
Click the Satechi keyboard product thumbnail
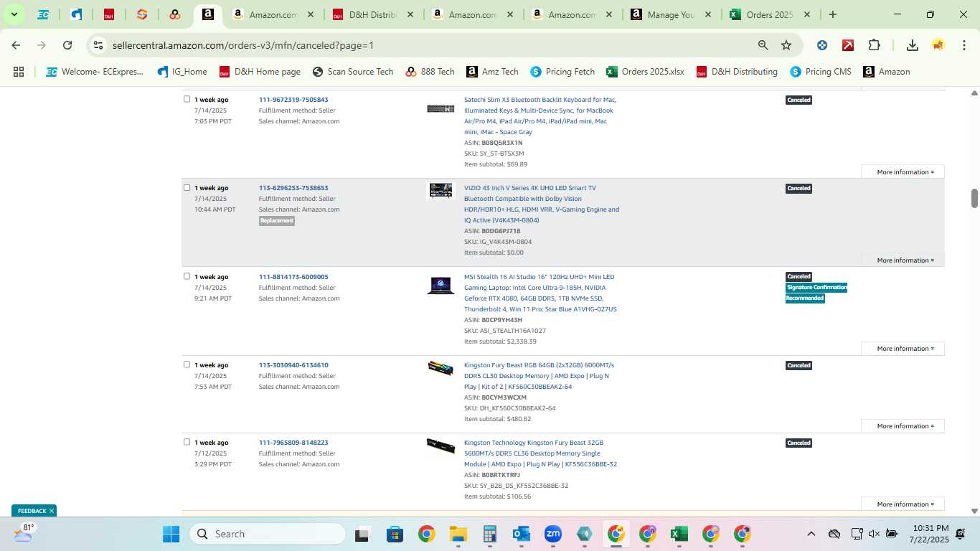[x=440, y=108]
